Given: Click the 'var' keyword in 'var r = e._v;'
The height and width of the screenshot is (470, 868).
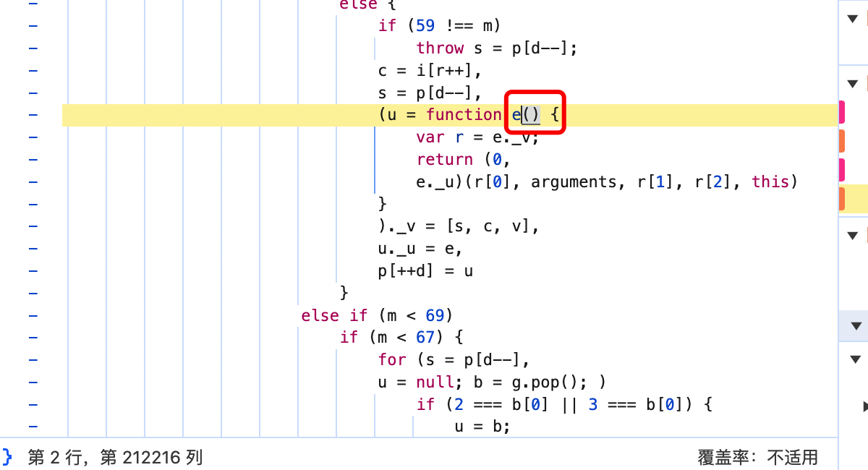Looking at the screenshot, I should click(x=430, y=137).
